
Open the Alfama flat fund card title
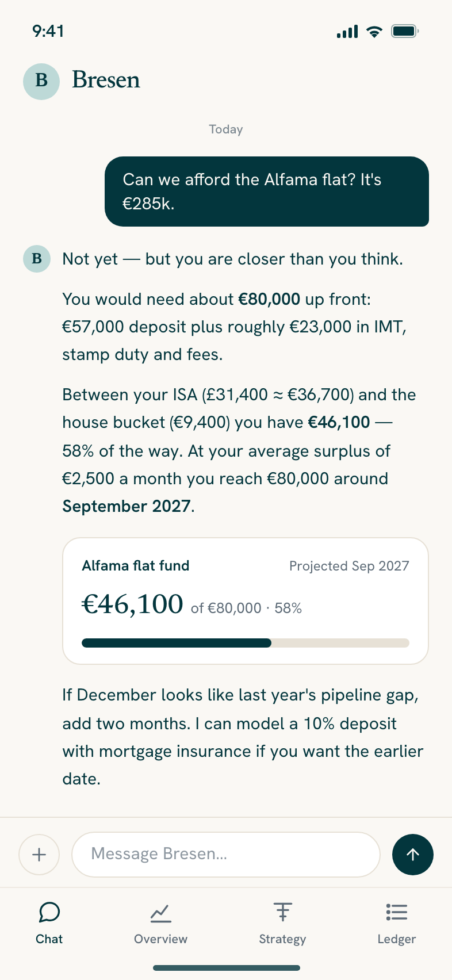pos(136,566)
